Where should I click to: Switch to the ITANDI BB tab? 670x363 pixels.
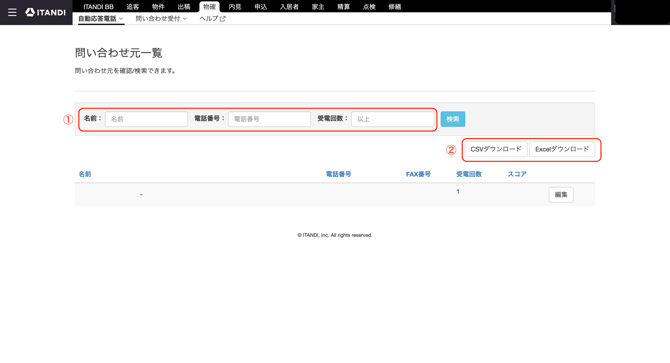tap(98, 7)
